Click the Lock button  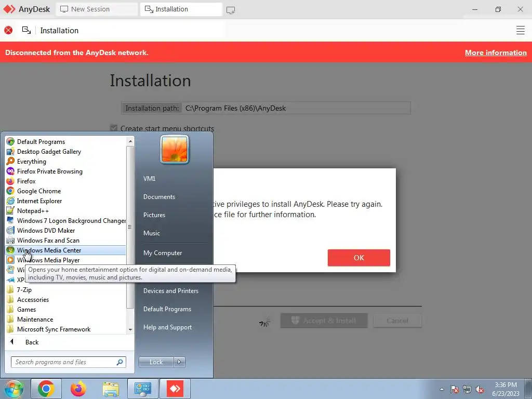pyautogui.click(x=156, y=362)
